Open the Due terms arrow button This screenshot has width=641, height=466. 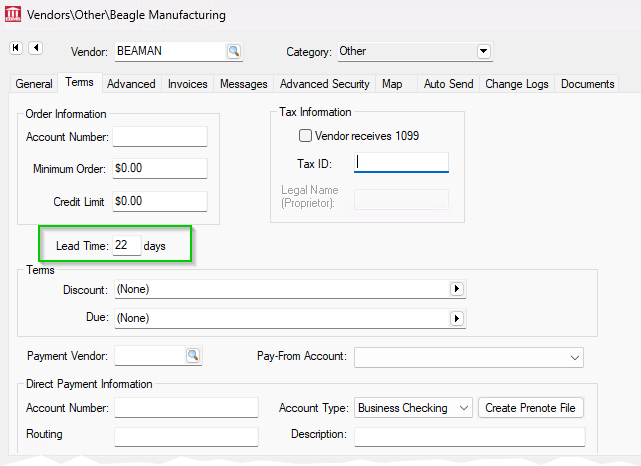(457, 318)
